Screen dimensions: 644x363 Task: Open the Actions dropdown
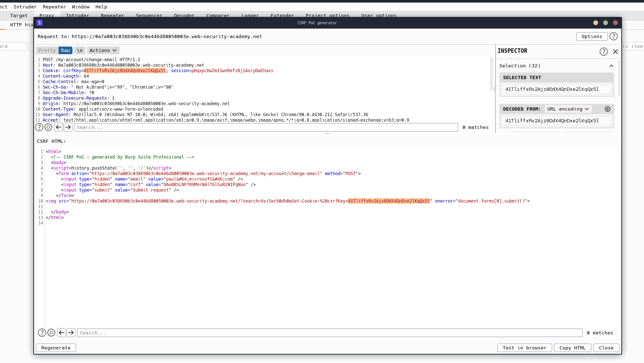(103, 51)
